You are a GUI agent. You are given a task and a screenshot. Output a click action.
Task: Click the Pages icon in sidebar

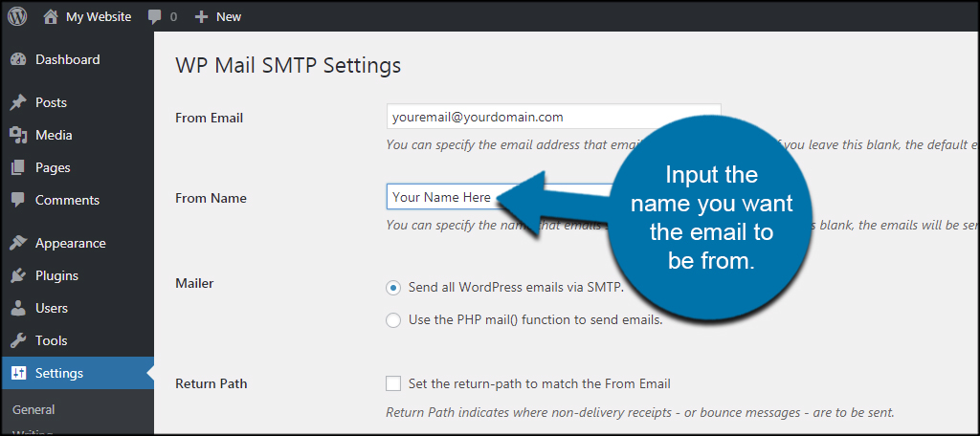[19, 167]
